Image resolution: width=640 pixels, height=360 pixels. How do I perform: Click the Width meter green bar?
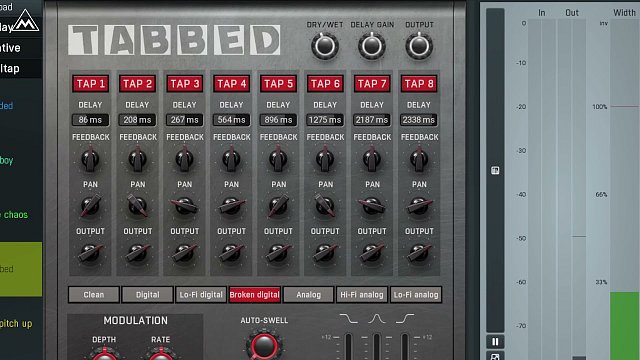click(x=624, y=326)
